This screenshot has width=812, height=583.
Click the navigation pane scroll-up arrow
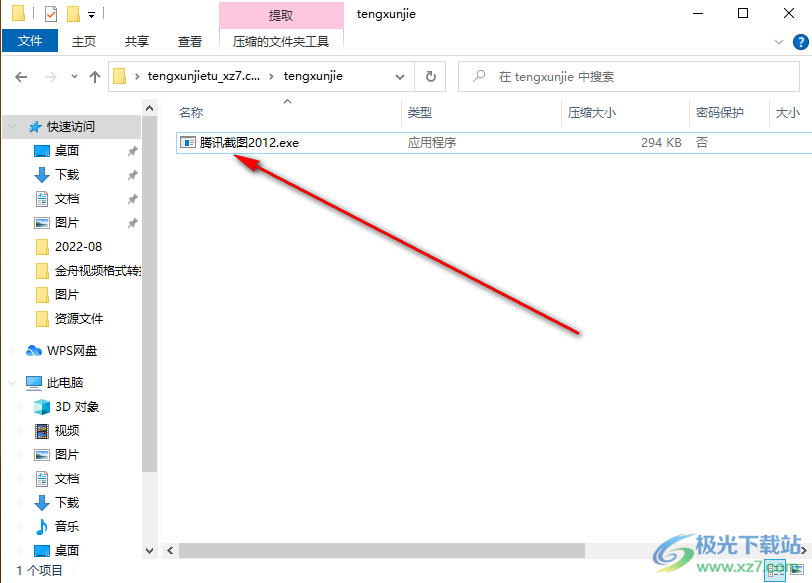coord(150,108)
